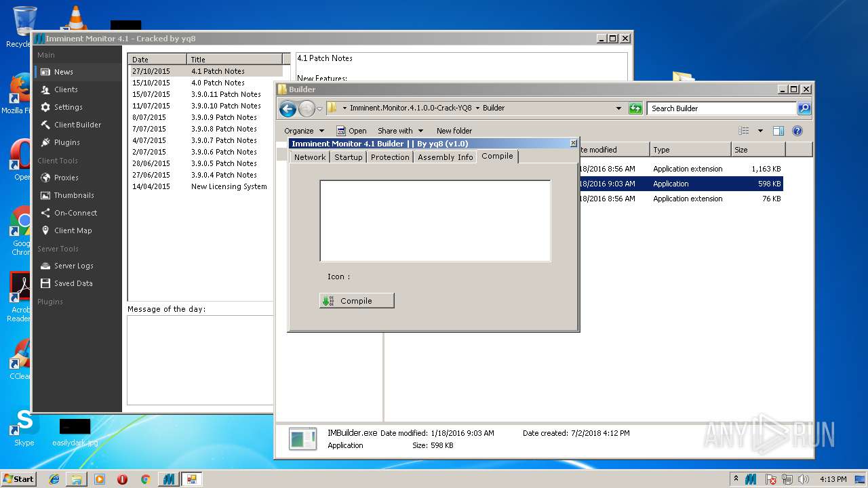The image size is (868, 488).
Task: Switch to the Network tab
Action: pos(310,157)
